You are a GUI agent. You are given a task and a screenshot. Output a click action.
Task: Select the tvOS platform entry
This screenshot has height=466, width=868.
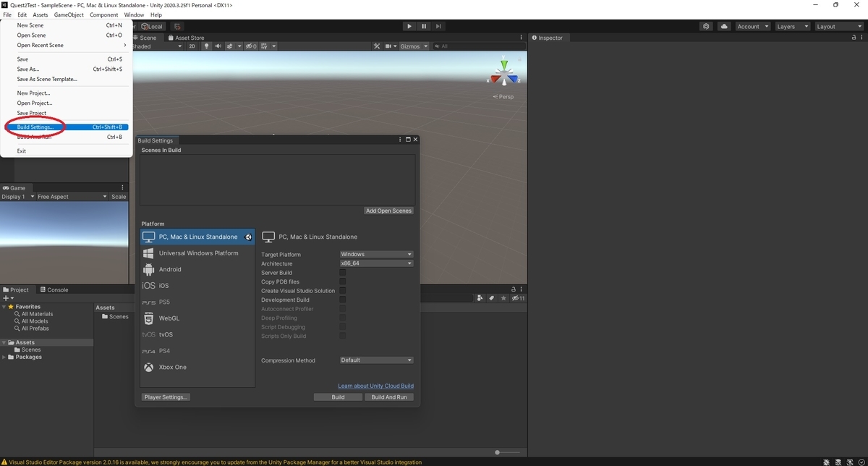(197, 334)
